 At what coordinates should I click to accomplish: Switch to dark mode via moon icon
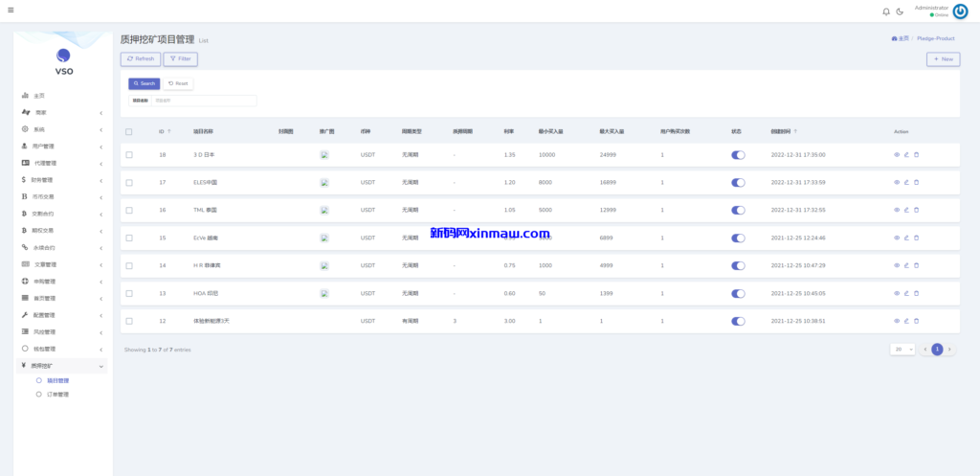tap(900, 11)
